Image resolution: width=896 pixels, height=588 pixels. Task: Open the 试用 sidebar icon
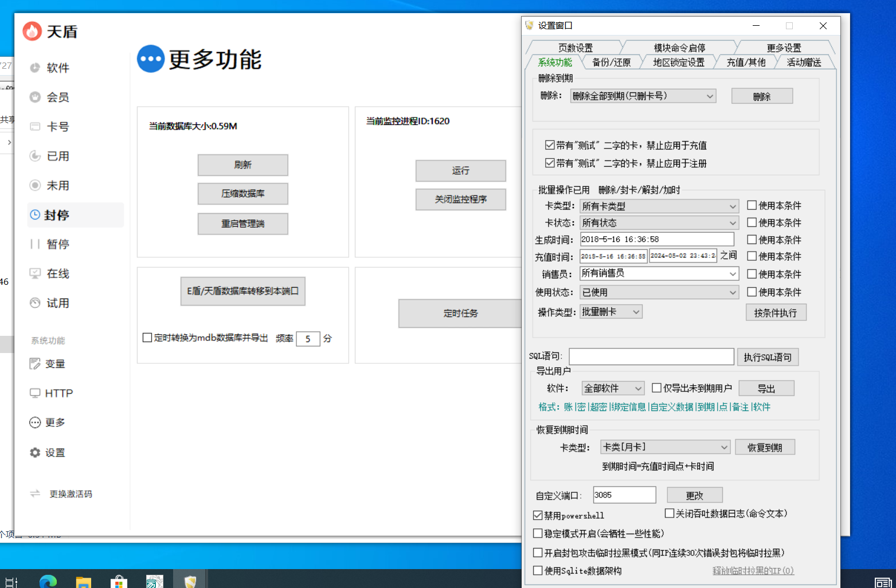(x=35, y=303)
